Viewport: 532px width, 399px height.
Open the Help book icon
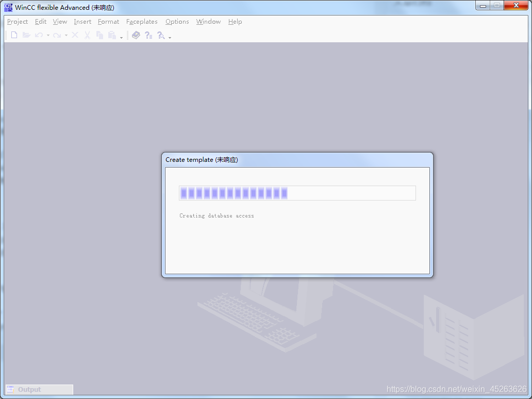coord(136,35)
